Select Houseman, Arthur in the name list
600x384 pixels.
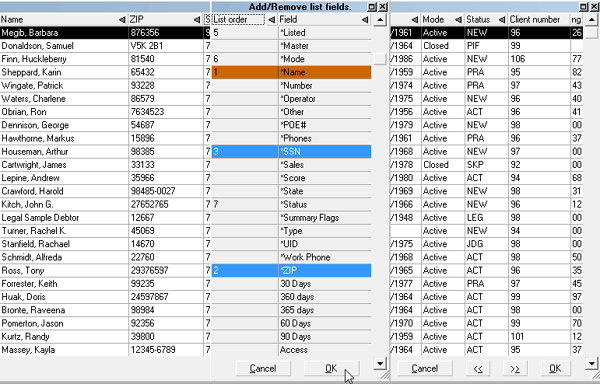pyautogui.click(x=64, y=151)
